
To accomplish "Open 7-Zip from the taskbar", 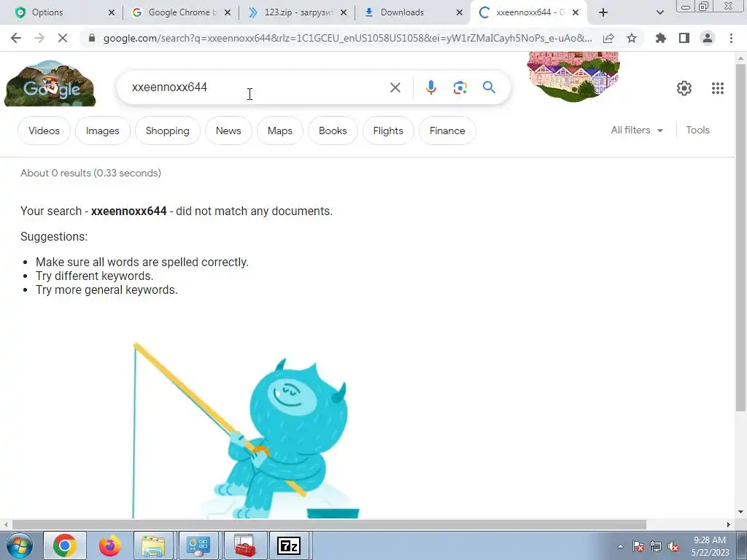I will (x=289, y=545).
